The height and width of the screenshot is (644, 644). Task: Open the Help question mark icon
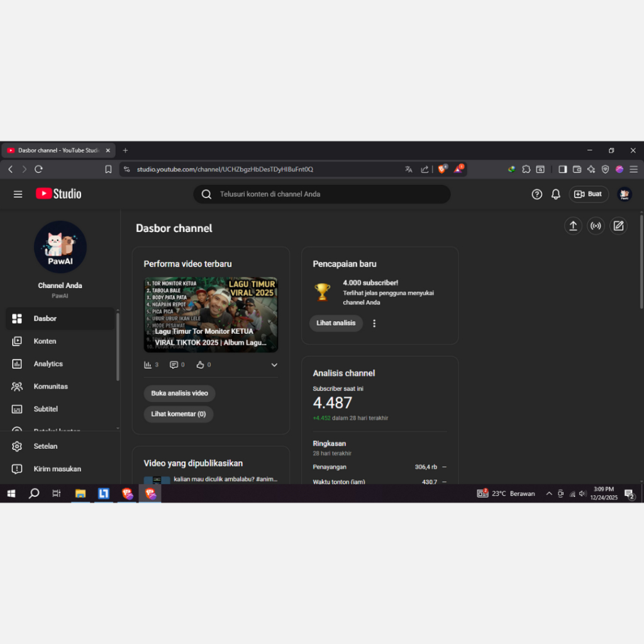536,194
